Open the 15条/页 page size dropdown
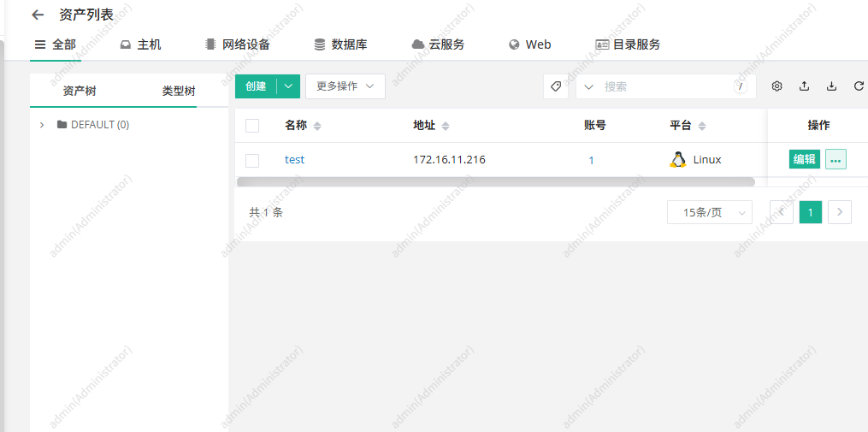The image size is (868, 432). pyautogui.click(x=709, y=212)
